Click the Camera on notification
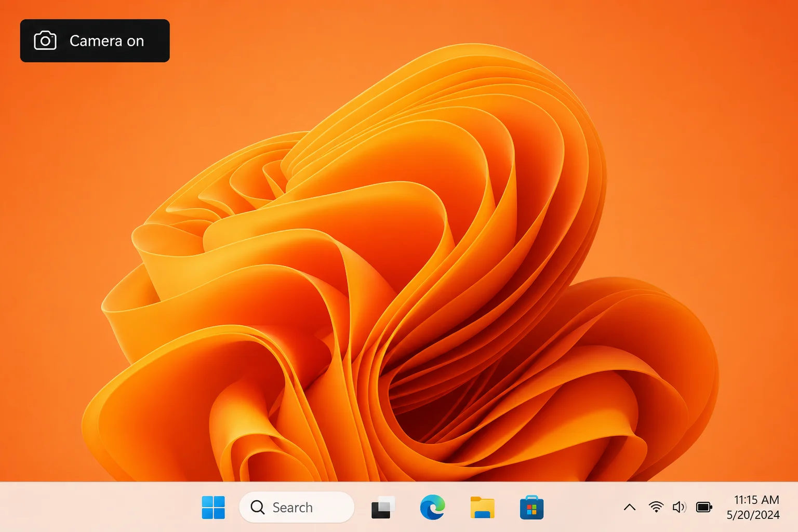Screen dimensions: 798x532 pos(95,41)
